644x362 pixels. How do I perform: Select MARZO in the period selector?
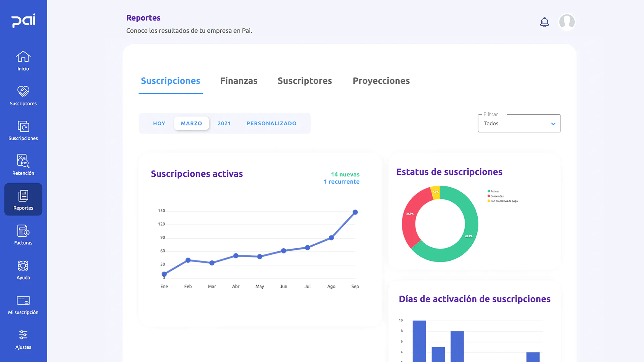point(191,123)
